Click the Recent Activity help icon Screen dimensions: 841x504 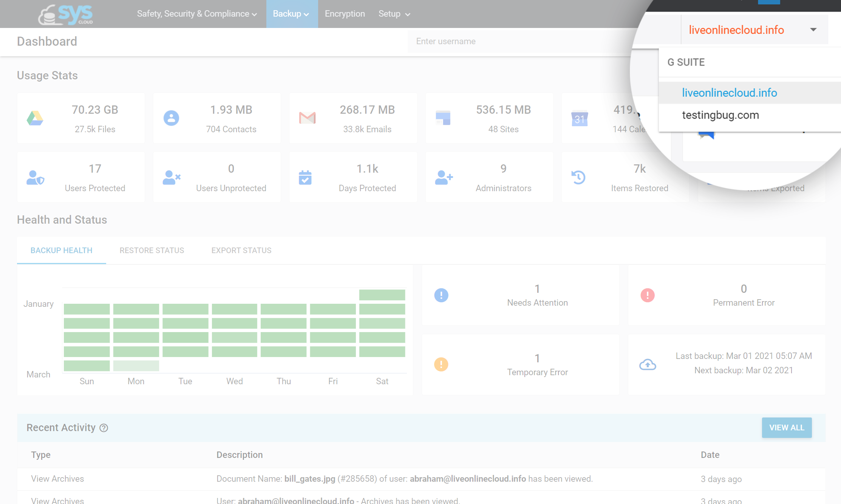104,428
